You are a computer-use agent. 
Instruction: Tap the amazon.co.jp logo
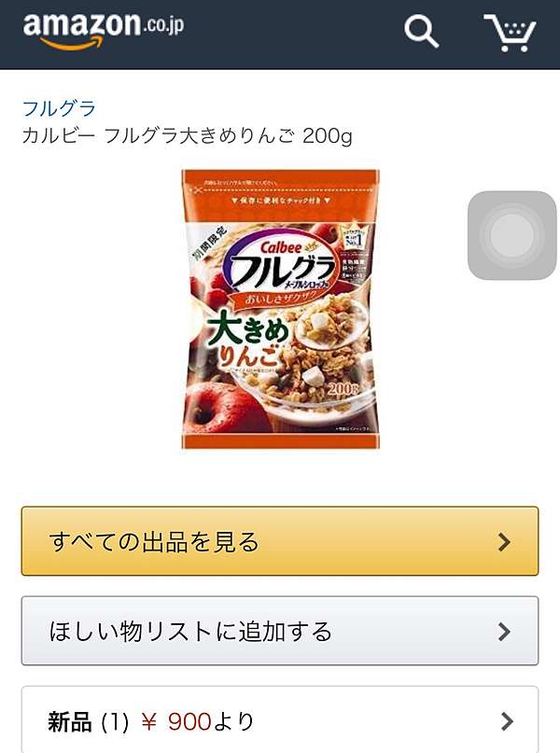coord(104,31)
